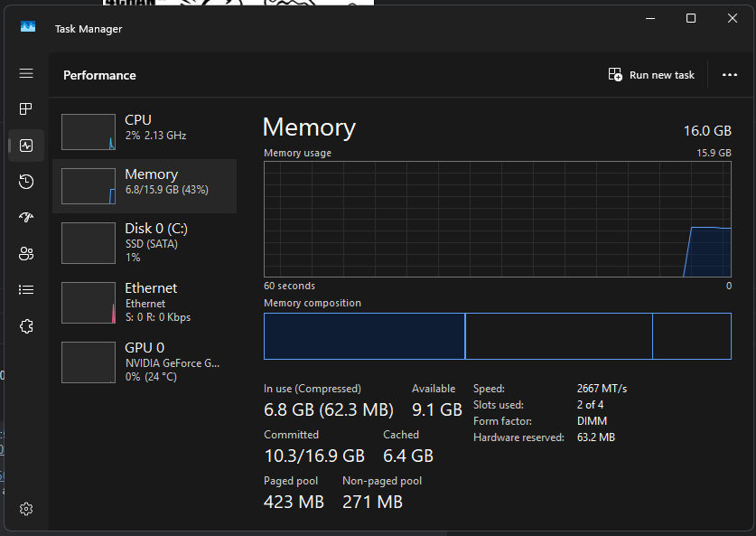Click the CPU mini graph thumbnail
Screen dimensions: 756x536
pyautogui.click(x=89, y=132)
